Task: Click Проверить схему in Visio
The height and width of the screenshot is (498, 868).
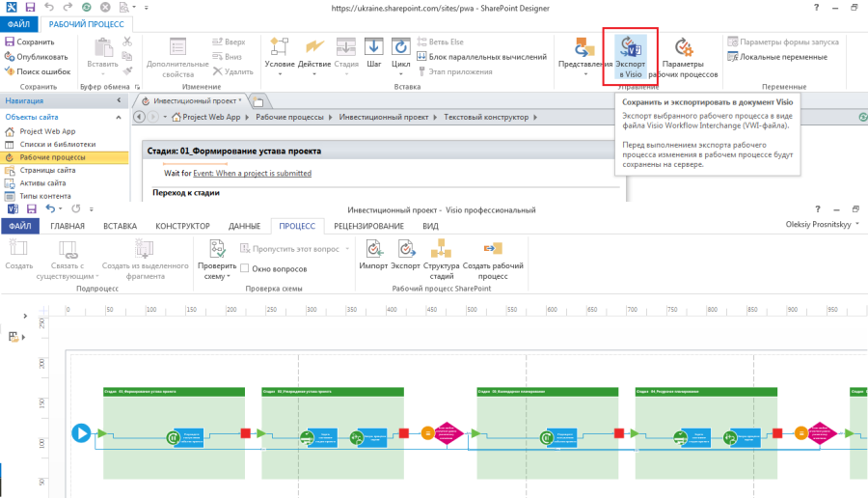Action: [x=217, y=260]
